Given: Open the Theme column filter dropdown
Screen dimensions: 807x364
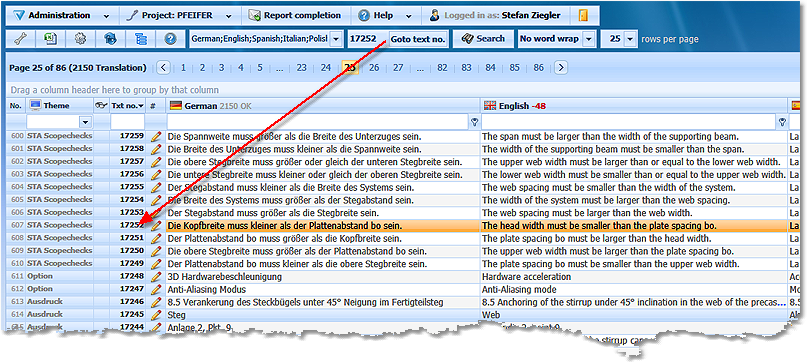Looking at the screenshot, I should click(x=85, y=122).
